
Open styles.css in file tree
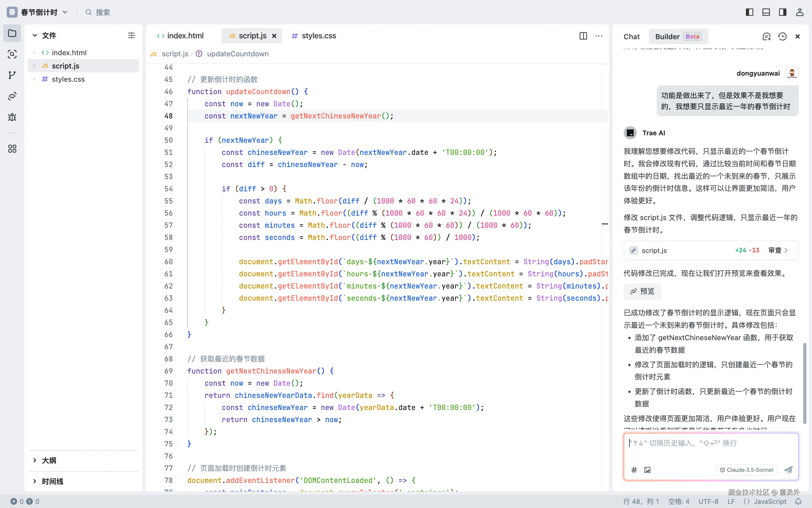coord(83,79)
